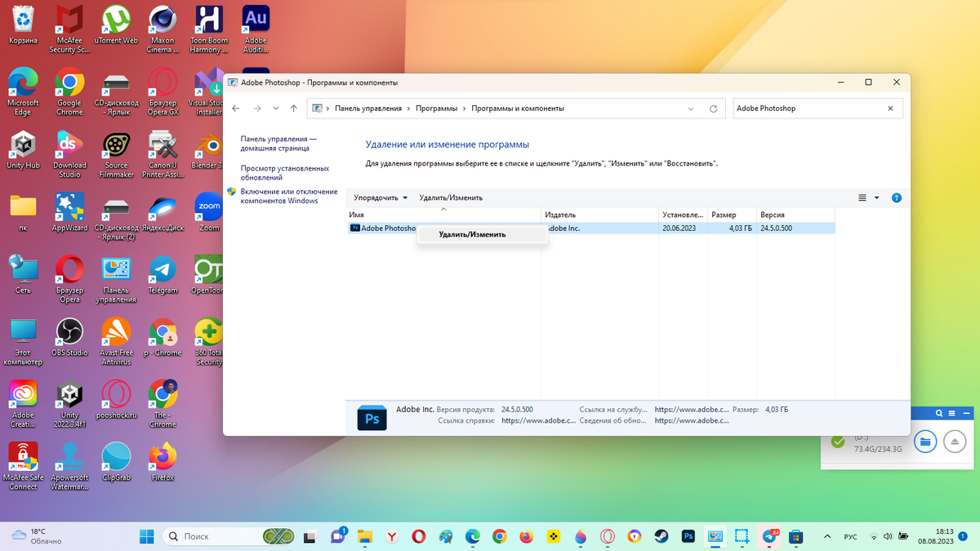Expand the address bar history chevron

[x=692, y=109]
